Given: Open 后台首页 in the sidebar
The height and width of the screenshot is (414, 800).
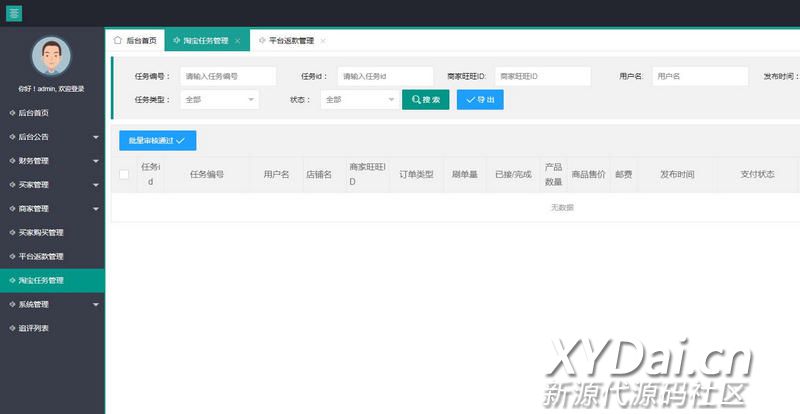Looking at the screenshot, I should [x=52, y=113].
